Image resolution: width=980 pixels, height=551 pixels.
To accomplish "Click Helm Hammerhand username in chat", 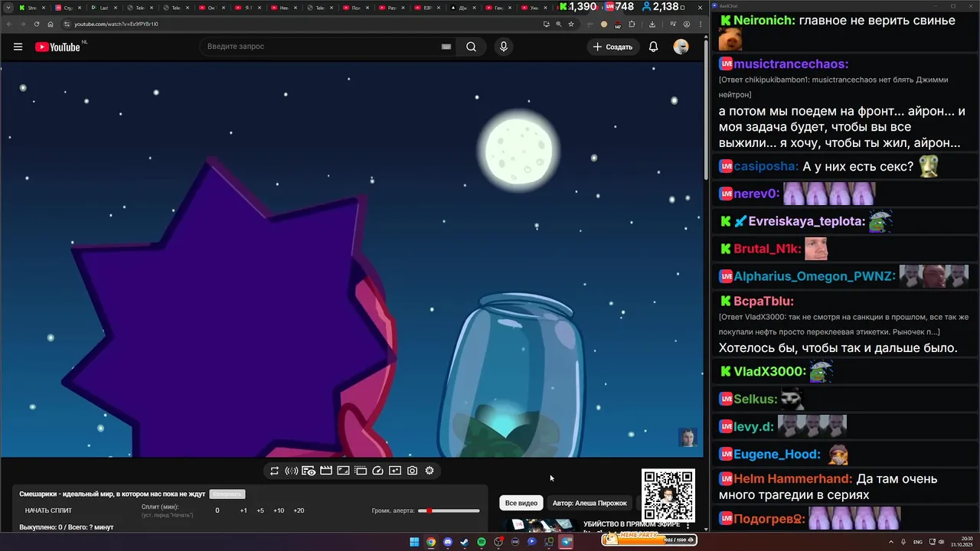I will pos(792,478).
